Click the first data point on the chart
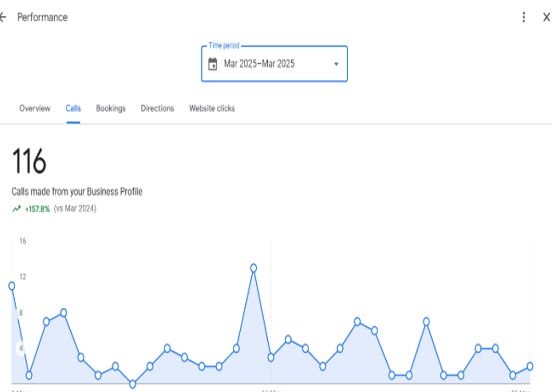552x392 pixels. point(12,286)
